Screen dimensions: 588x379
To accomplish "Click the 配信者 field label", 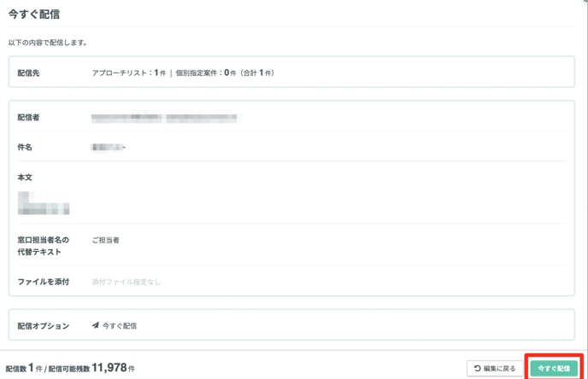I will (x=28, y=117).
